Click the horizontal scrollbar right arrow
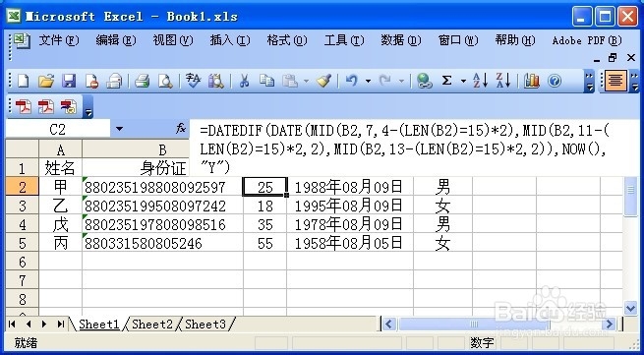The width and height of the screenshot is (644, 355). [x=610, y=325]
